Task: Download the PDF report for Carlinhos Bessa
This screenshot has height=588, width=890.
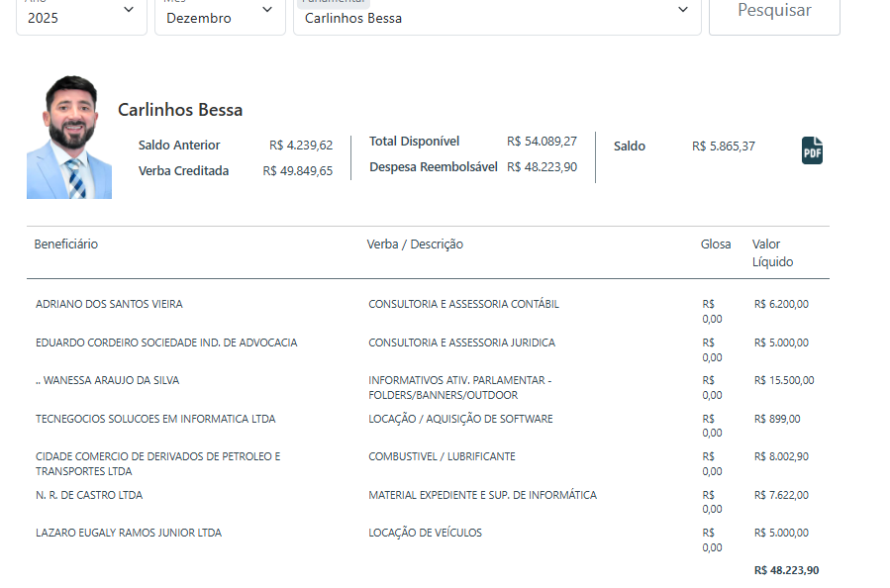Action: click(x=812, y=150)
